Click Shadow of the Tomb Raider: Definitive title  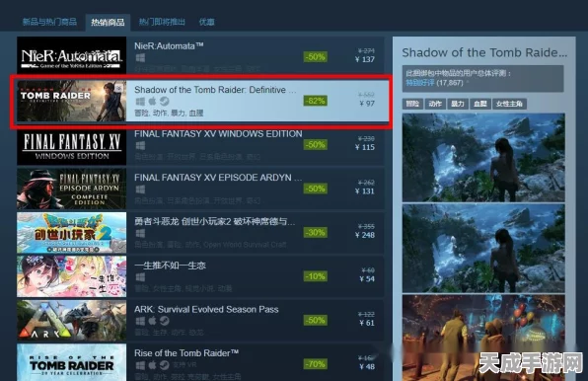pyautogui.click(x=215, y=90)
